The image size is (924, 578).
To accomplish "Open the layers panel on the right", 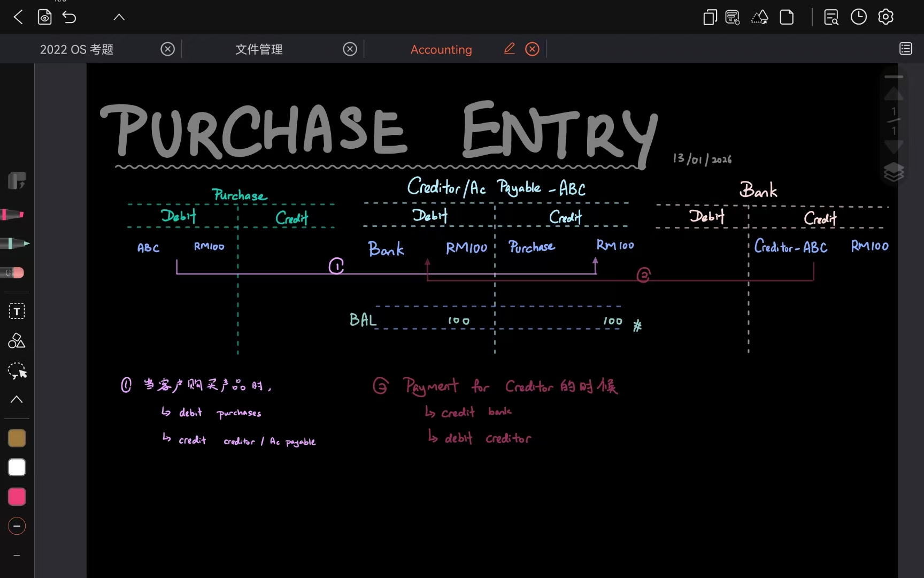I will pyautogui.click(x=894, y=172).
